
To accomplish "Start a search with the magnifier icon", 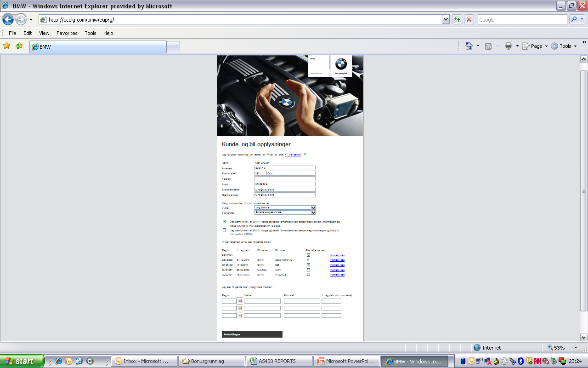I will point(574,19).
